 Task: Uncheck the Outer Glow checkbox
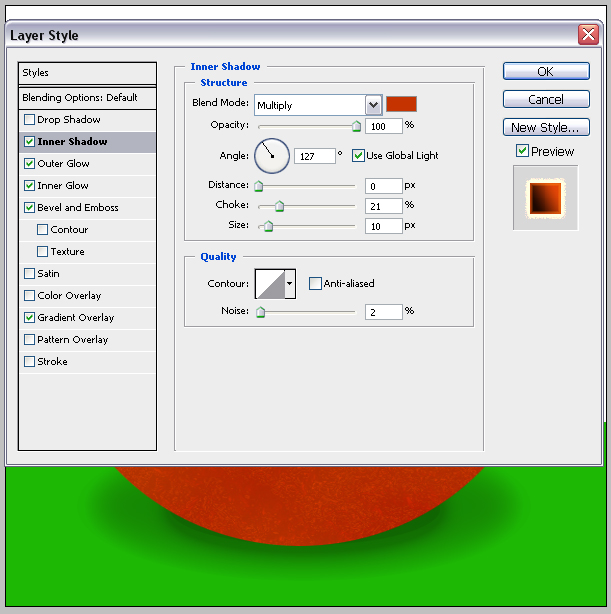pyautogui.click(x=29, y=163)
